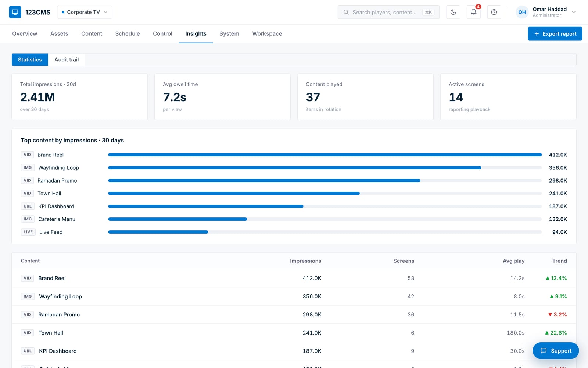Go to the Overview tab
This screenshot has width=588, height=368.
click(x=25, y=34)
